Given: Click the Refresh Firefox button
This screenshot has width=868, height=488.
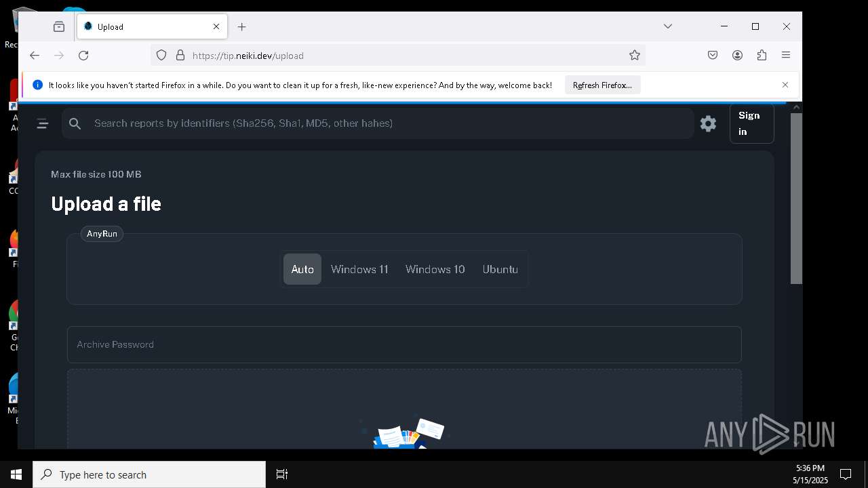Looking at the screenshot, I should 602,85.
